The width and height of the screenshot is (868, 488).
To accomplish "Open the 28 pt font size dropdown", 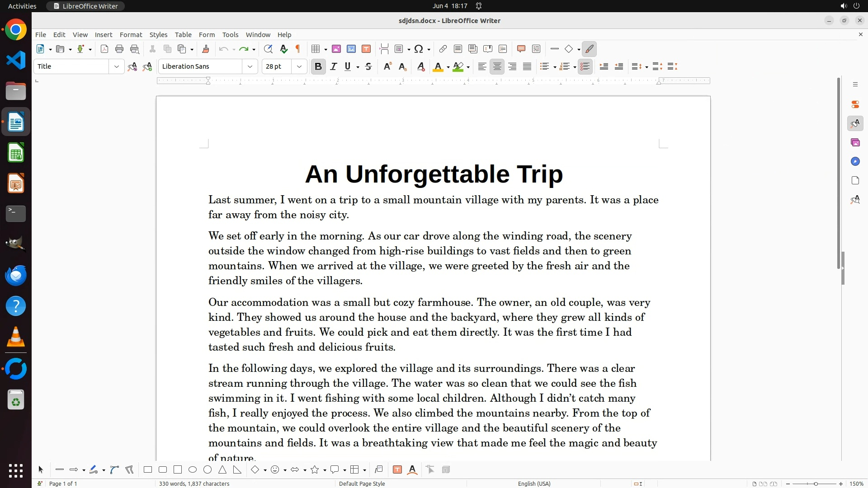I will point(299,66).
